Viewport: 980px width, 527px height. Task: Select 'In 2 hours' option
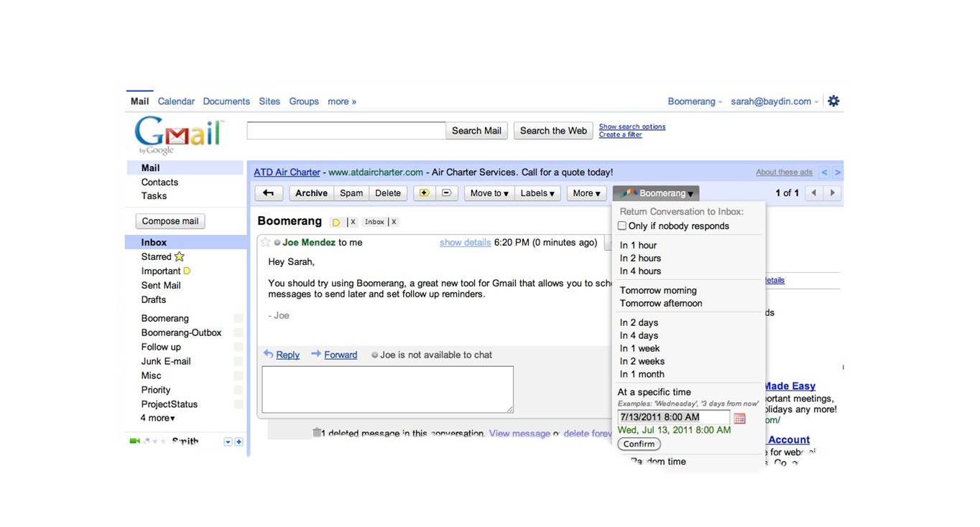point(640,258)
